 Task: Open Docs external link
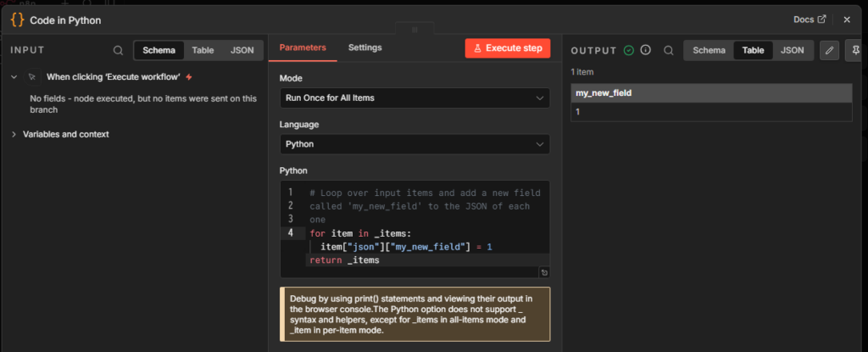810,20
